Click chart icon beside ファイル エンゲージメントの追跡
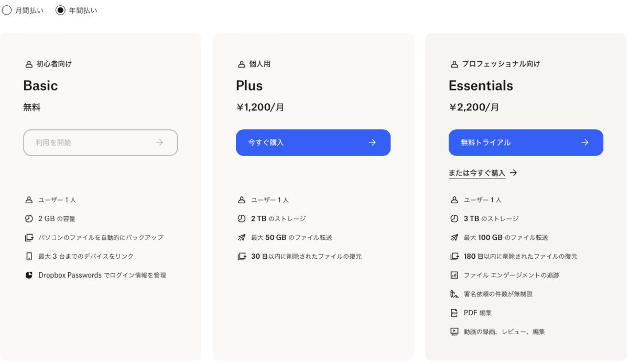This screenshot has width=629, height=364. pyautogui.click(x=454, y=275)
